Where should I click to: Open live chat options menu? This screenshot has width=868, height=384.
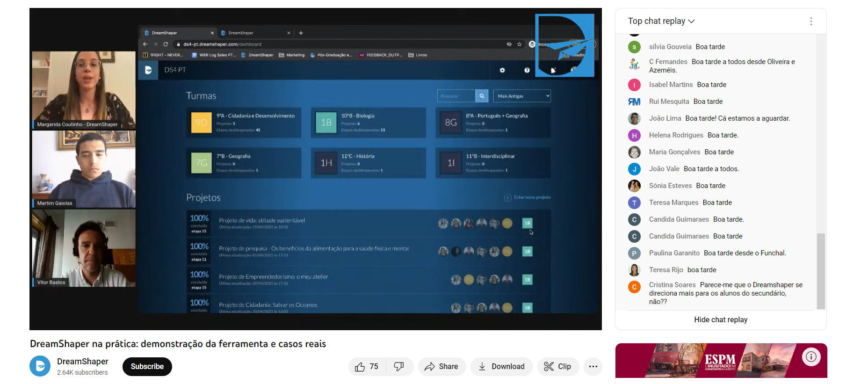(811, 21)
